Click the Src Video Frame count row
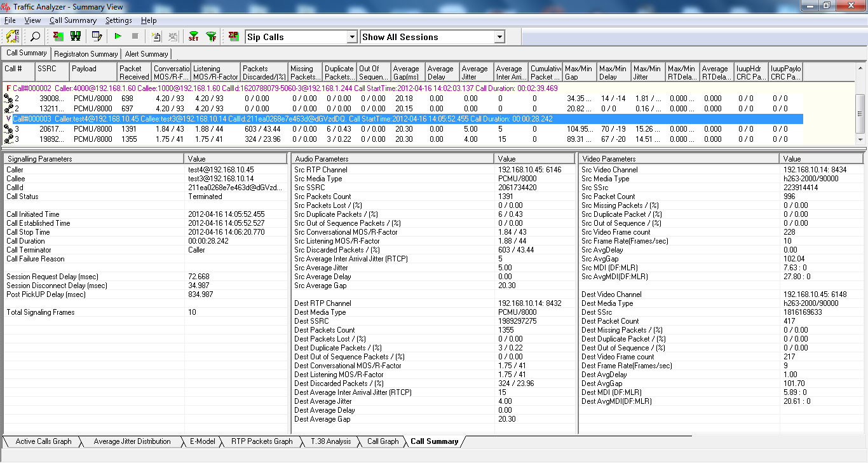 tap(721, 232)
